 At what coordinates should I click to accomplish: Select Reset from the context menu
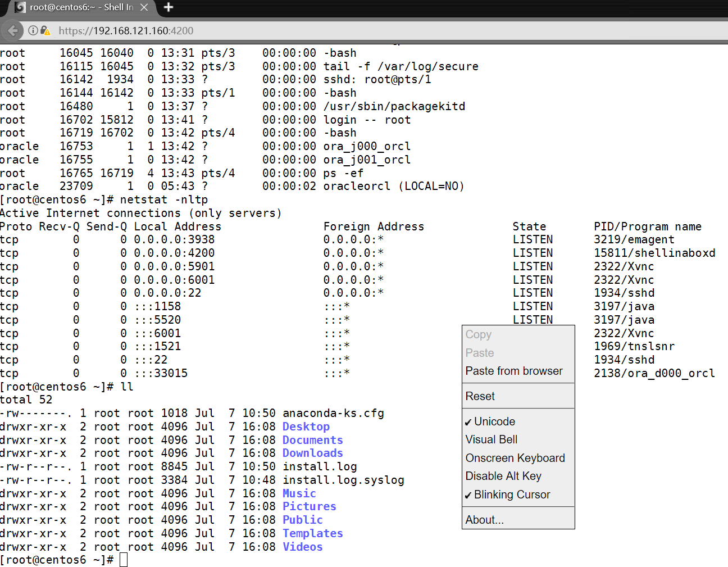pyautogui.click(x=480, y=396)
